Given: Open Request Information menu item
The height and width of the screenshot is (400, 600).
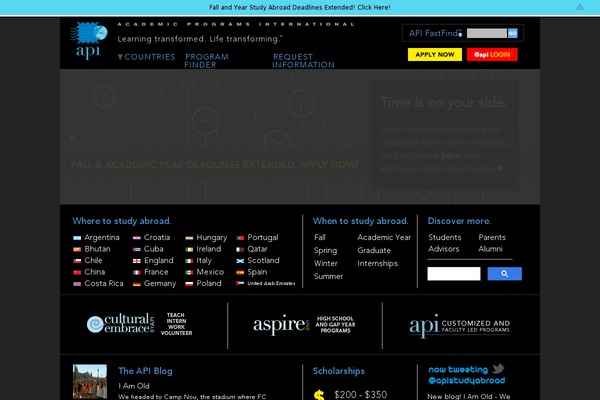Looking at the screenshot, I should click(x=303, y=61).
